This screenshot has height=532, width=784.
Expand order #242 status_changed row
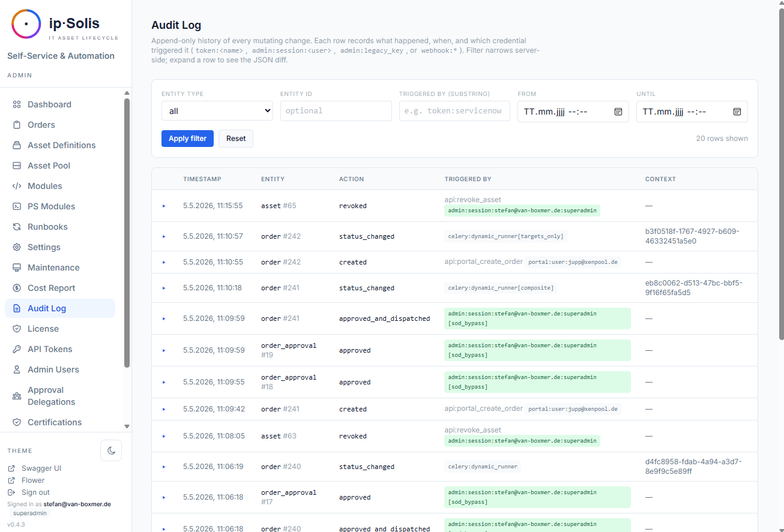coord(164,236)
